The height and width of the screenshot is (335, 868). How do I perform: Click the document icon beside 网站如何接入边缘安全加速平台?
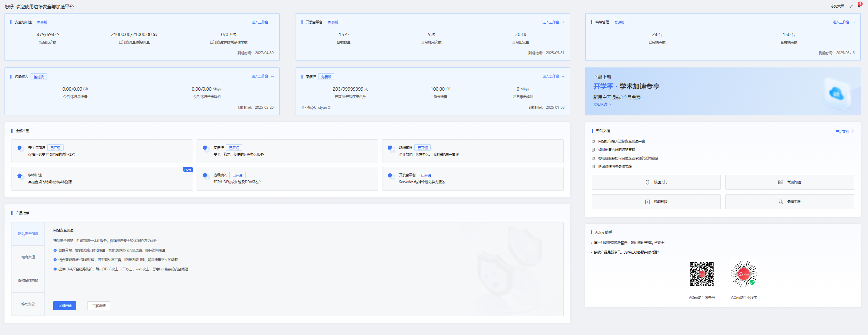593,141
